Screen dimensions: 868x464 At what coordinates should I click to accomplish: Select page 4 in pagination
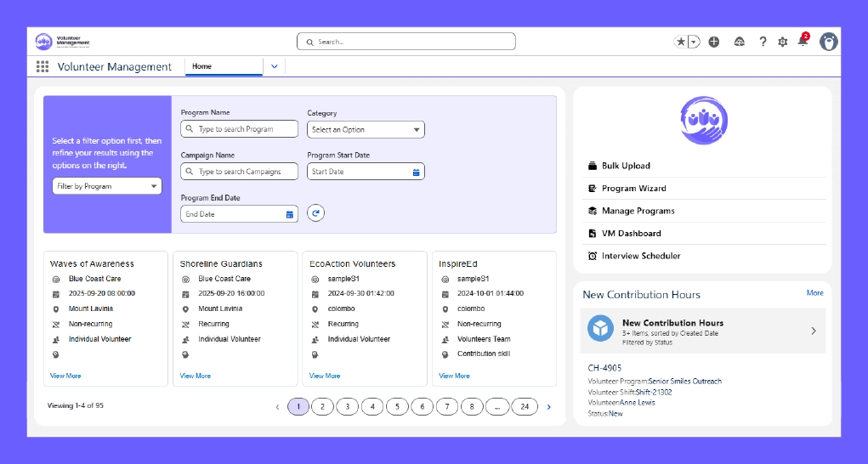[x=372, y=407]
